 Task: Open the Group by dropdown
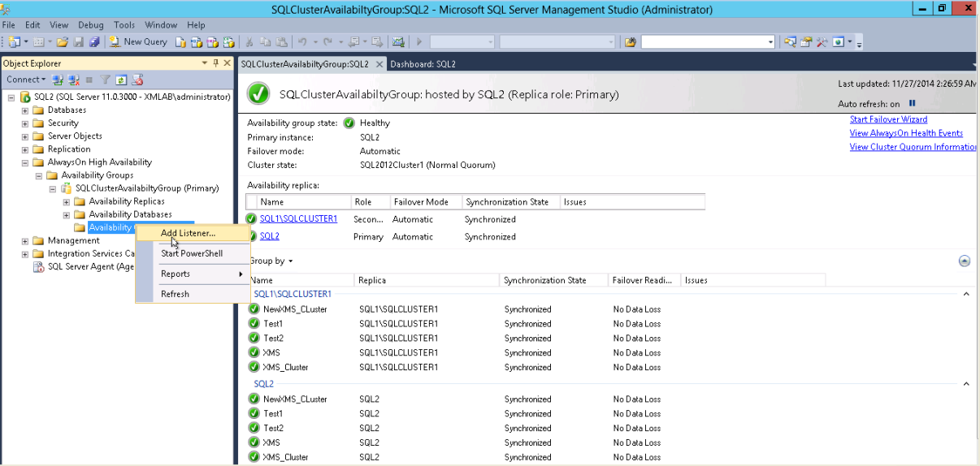(271, 261)
